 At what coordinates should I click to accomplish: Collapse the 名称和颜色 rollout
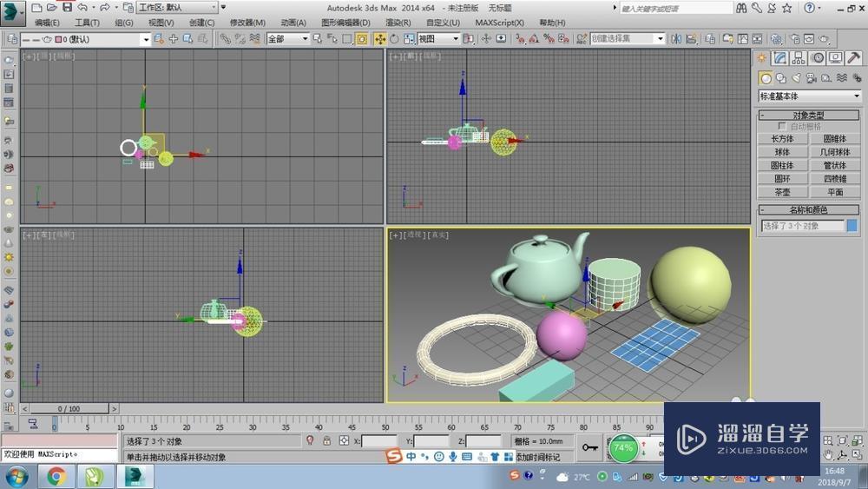pos(809,209)
